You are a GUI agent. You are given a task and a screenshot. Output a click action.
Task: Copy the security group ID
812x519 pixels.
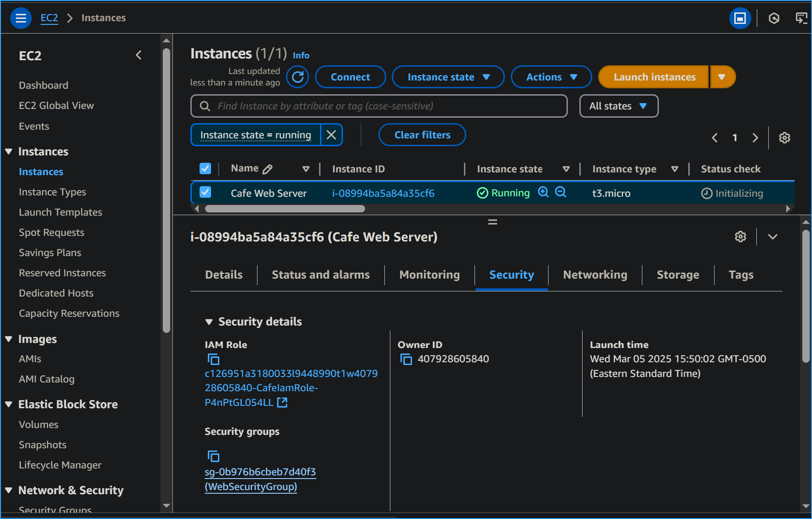(x=213, y=456)
